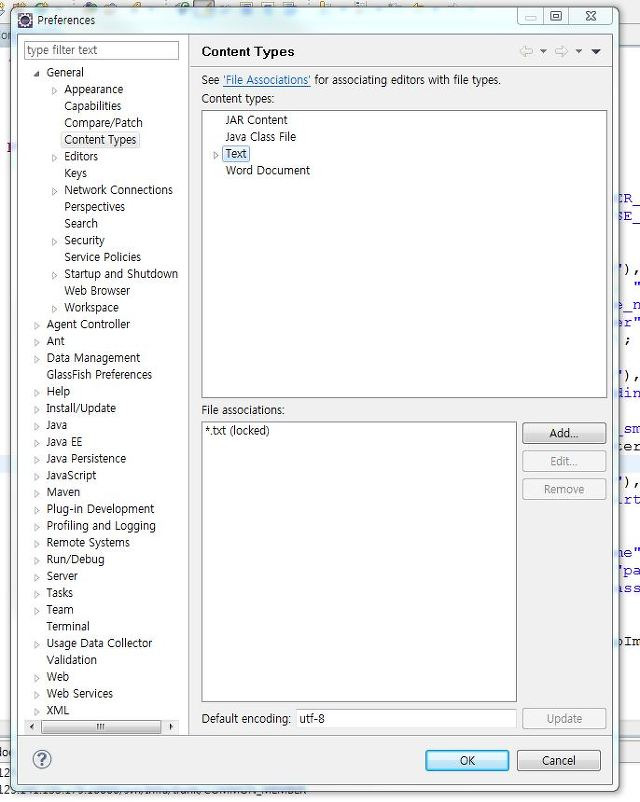Viewport: 640px width, 802px height.
Task: Select Plug-in Development in the tree
Action: point(100,509)
